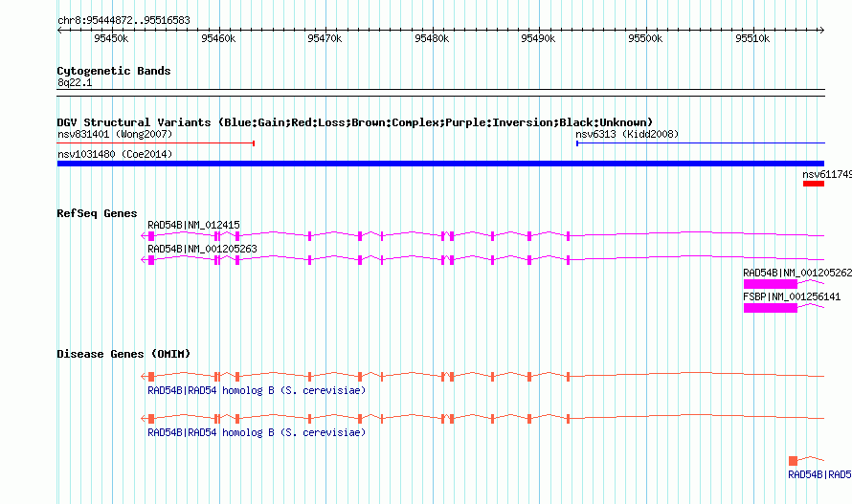Click the magenta FSBP NM_001256141 exon block
Viewport: 852px width, 504px height.
[771, 308]
